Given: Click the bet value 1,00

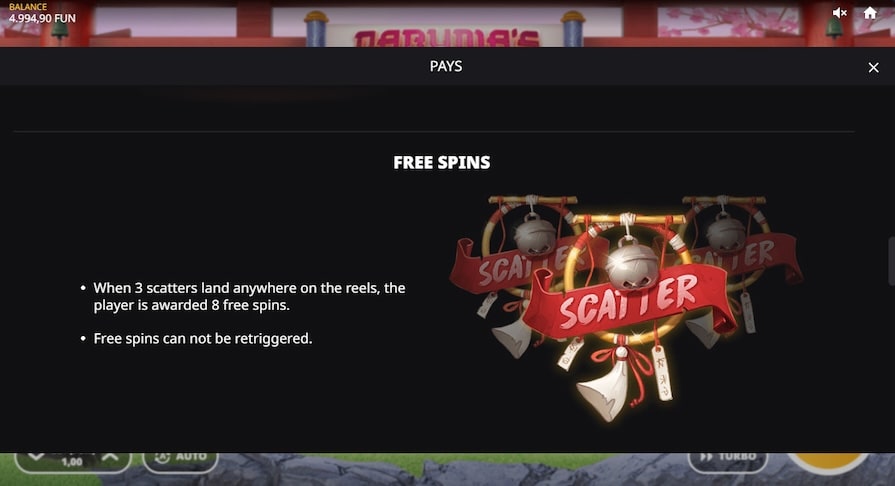Looking at the screenshot, I should pyautogui.click(x=72, y=461).
